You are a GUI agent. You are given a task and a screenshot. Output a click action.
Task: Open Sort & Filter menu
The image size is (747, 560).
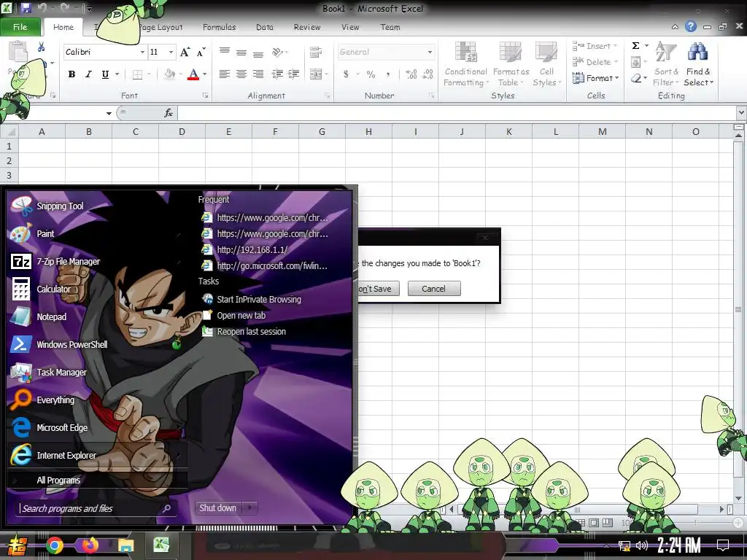665,64
